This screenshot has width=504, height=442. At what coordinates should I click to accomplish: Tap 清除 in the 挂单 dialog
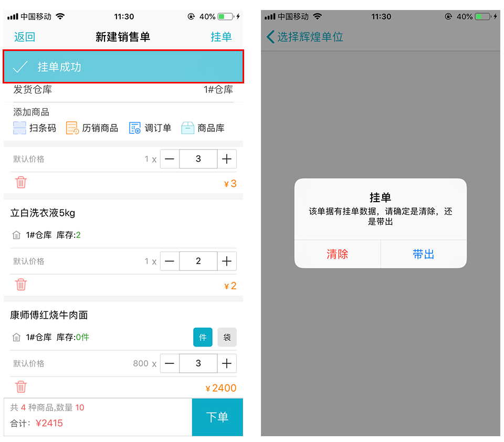(338, 254)
